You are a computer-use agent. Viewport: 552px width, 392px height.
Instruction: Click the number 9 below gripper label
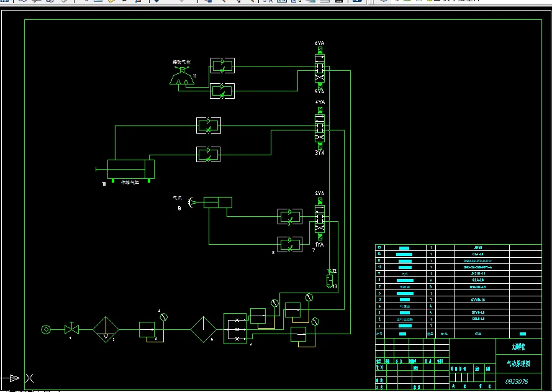point(179,208)
